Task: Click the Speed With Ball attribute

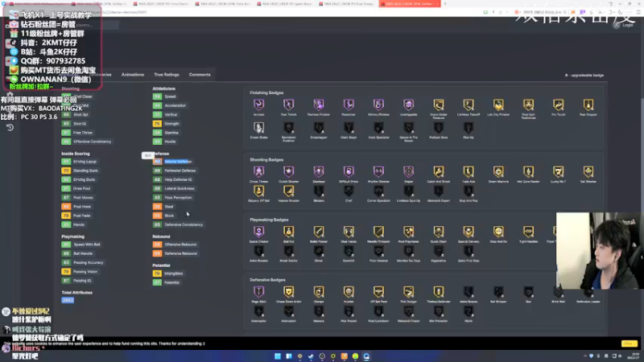Action: point(81,245)
